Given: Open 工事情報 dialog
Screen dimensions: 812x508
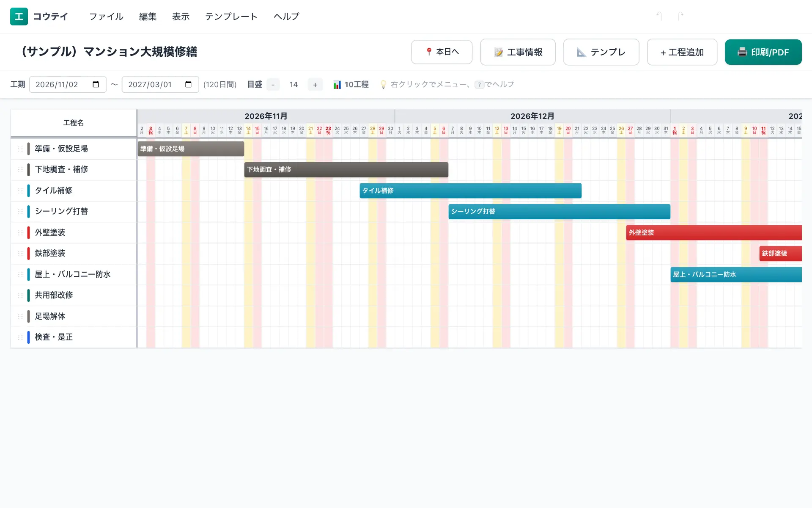Looking at the screenshot, I should coord(518,52).
